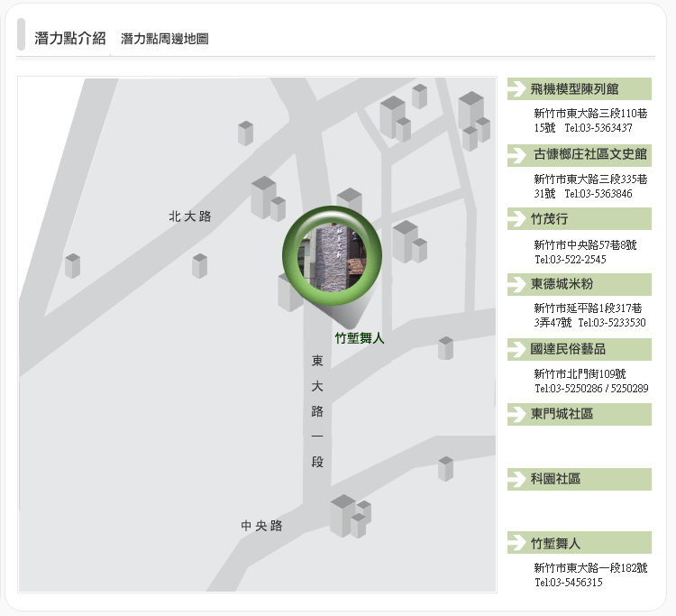Click address 新竹市延平路1段317巷
This screenshot has width=676, height=616.
(x=588, y=308)
